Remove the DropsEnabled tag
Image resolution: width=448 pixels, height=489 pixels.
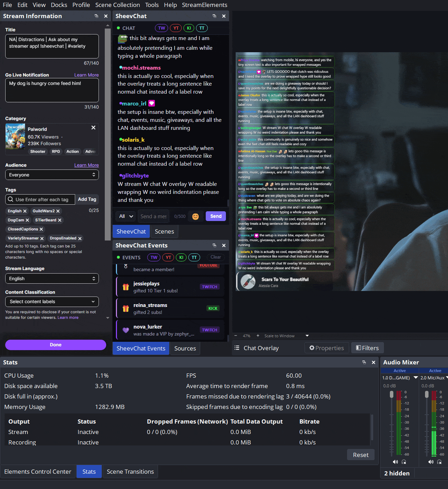[x=80, y=238]
